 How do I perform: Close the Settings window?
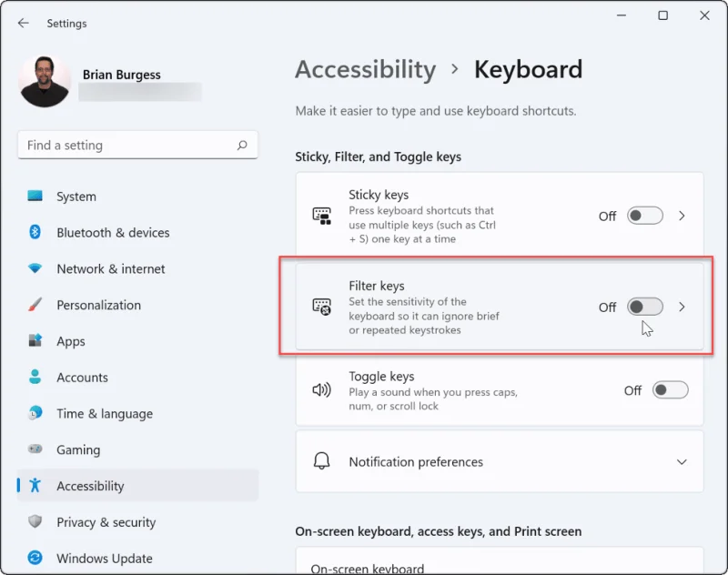coord(704,15)
